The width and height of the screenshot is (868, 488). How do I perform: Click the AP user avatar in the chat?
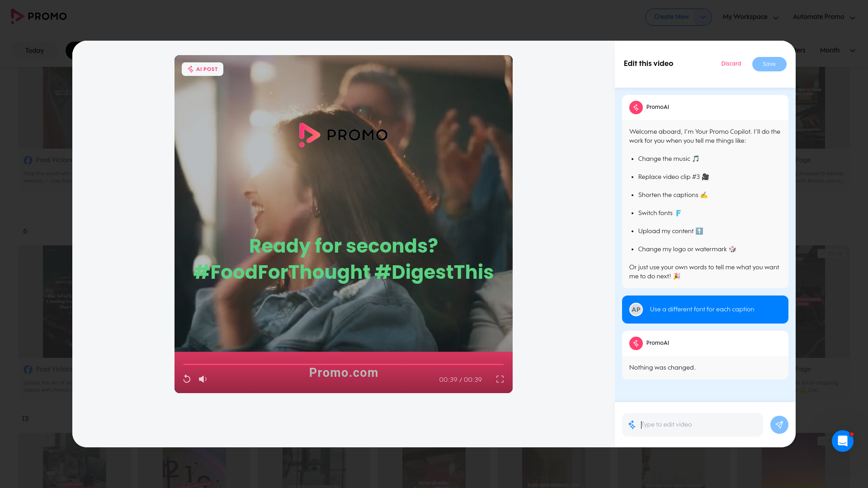pos(636,310)
